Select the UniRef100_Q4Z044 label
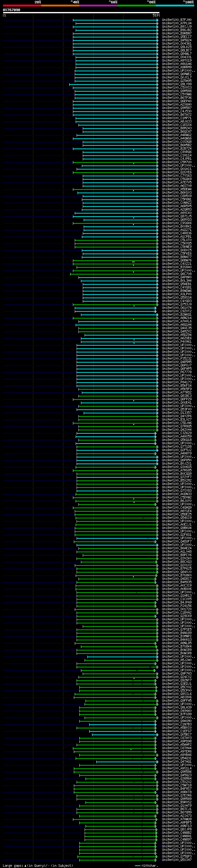The image size is (197, 868). coord(177,430)
